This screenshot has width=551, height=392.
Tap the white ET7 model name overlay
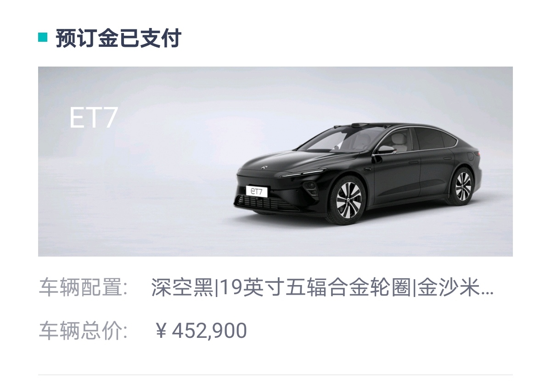93,118
